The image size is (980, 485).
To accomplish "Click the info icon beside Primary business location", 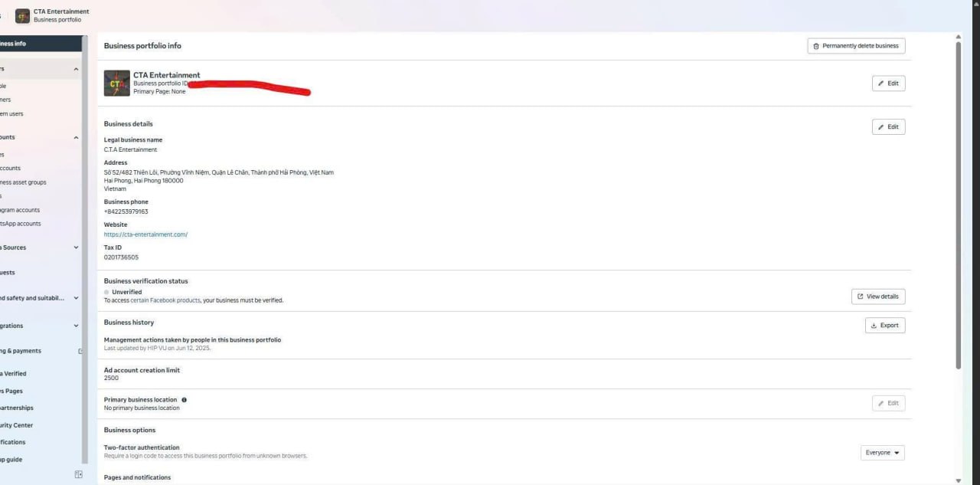I will coord(185,400).
